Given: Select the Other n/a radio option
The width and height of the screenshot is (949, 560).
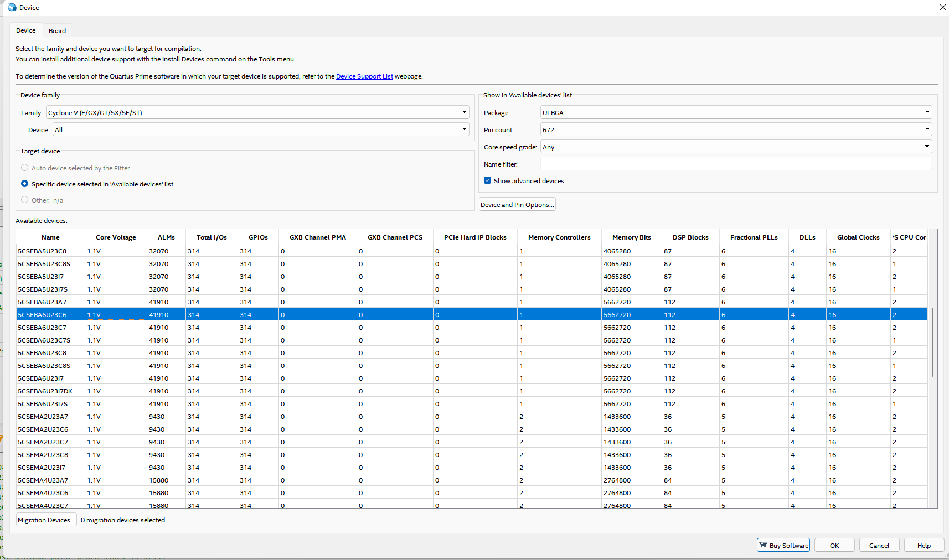Looking at the screenshot, I should coord(24,200).
